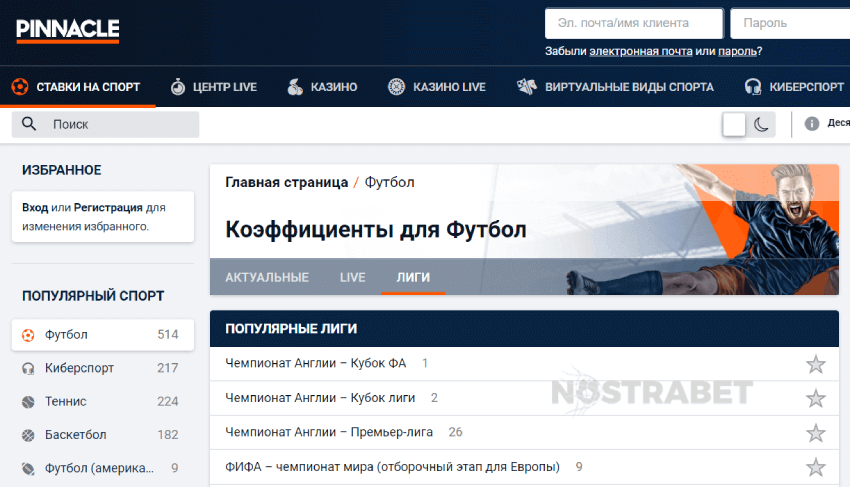850x487 pixels.
Task: Click the forgotten пароль link
Action: (737, 52)
